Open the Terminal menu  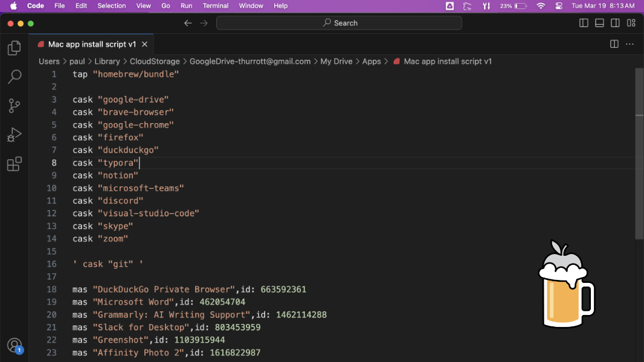coord(215,5)
